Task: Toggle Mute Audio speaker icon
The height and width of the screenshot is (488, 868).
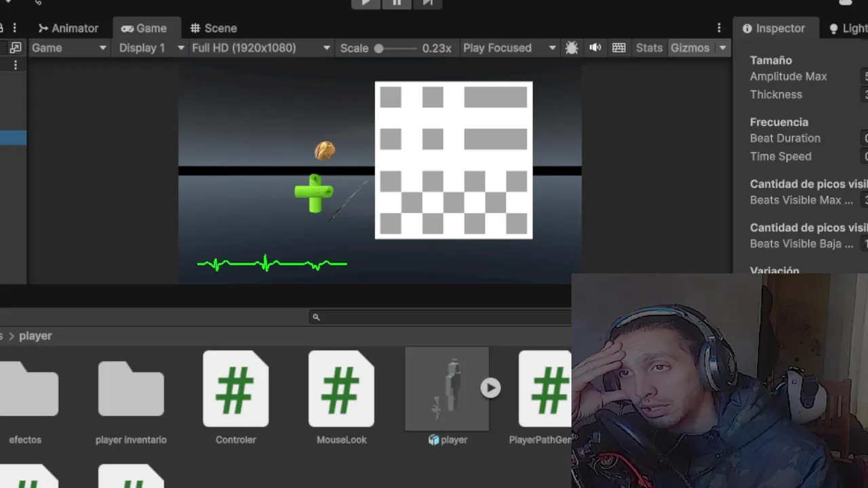Action: pyautogui.click(x=595, y=48)
